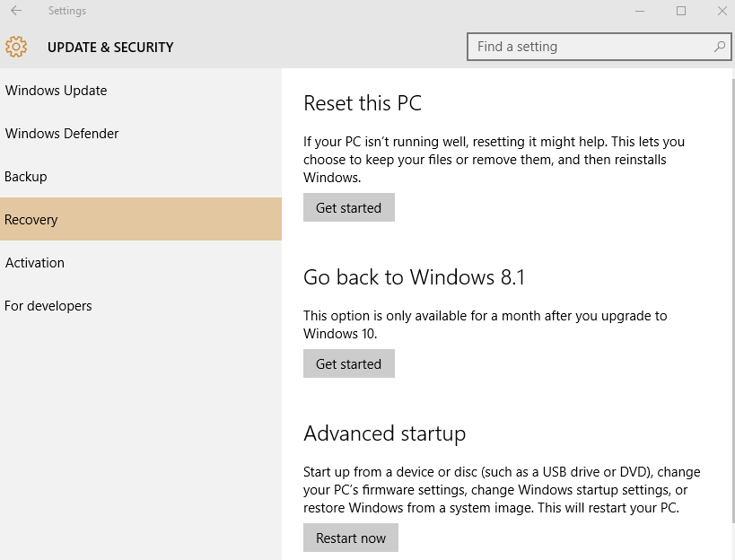This screenshot has width=735, height=560.
Task: Click the Settings window title text
Action: pos(67,11)
